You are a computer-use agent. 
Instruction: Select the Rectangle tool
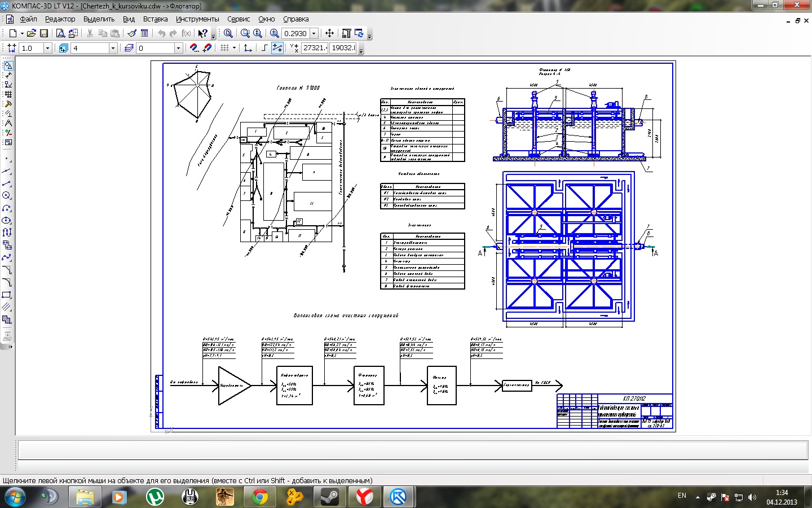pyautogui.click(x=7, y=295)
